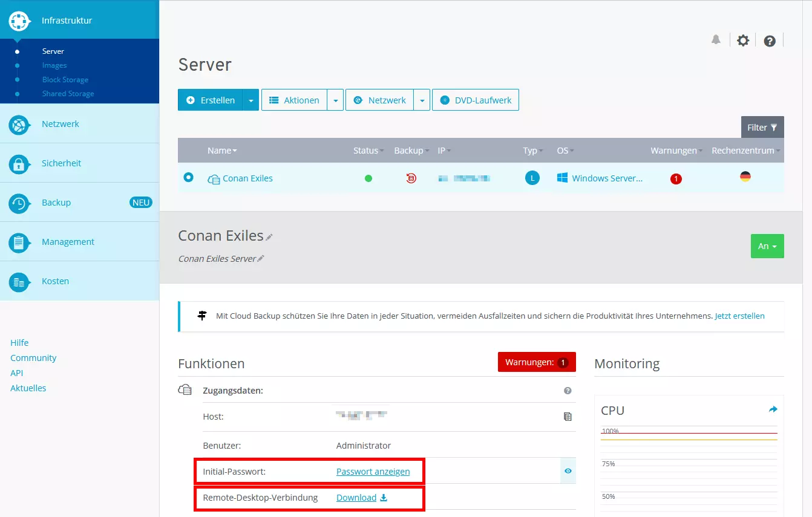Click the Administrator user value
812x517 pixels.
click(x=364, y=446)
